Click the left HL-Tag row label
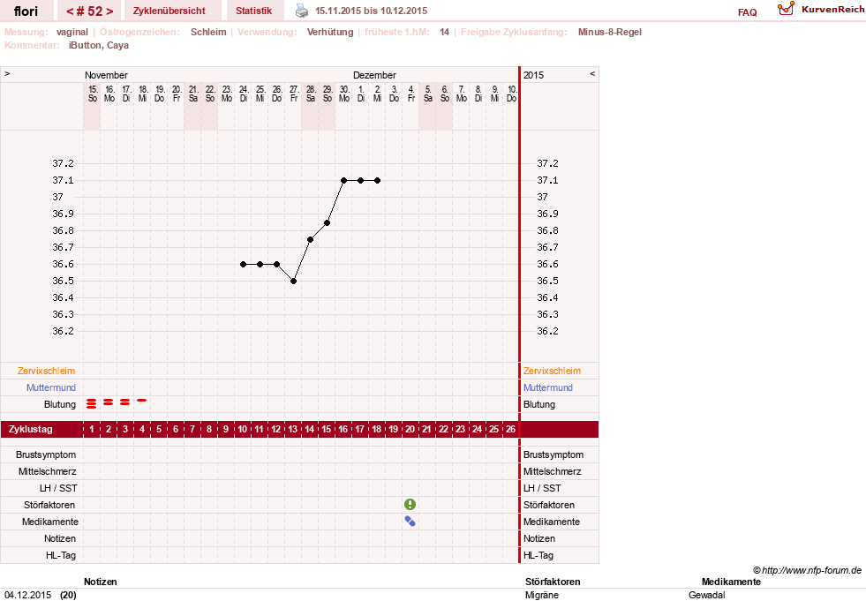Viewport: 866px width, 616px height. [61, 555]
